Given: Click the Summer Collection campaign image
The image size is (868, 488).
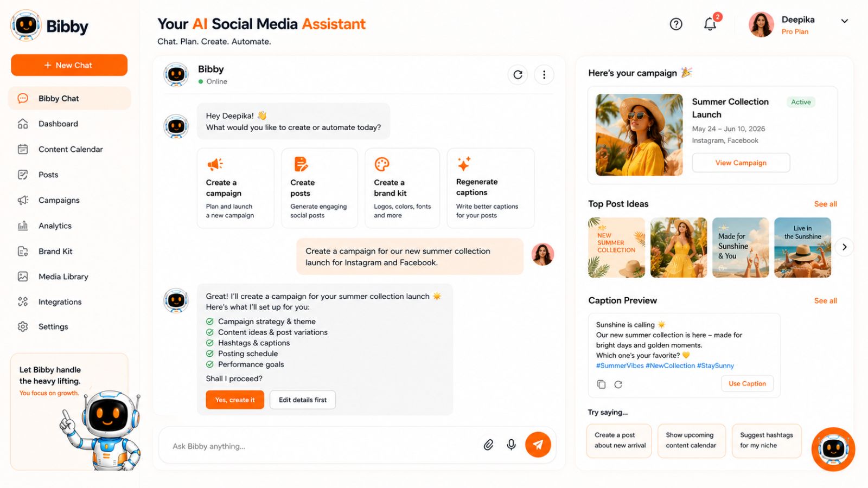Looking at the screenshot, I should coord(639,135).
